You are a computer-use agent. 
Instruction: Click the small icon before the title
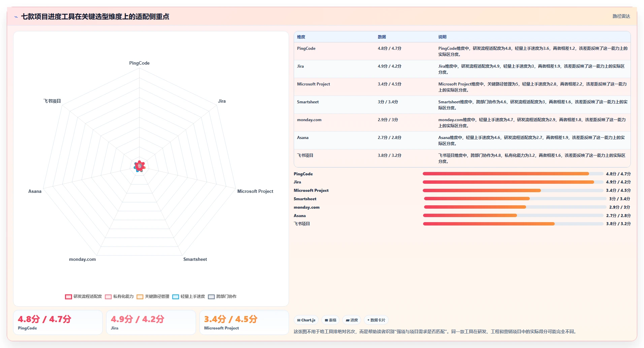pos(16,17)
